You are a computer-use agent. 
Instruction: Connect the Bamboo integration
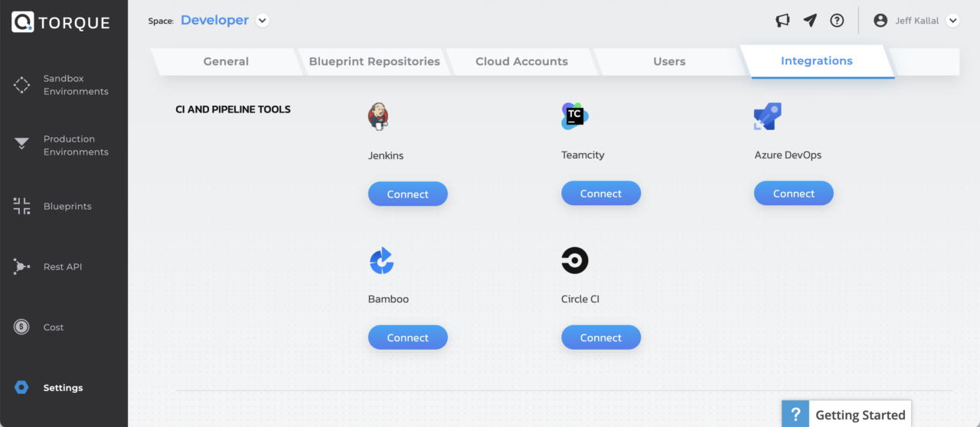point(407,337)
